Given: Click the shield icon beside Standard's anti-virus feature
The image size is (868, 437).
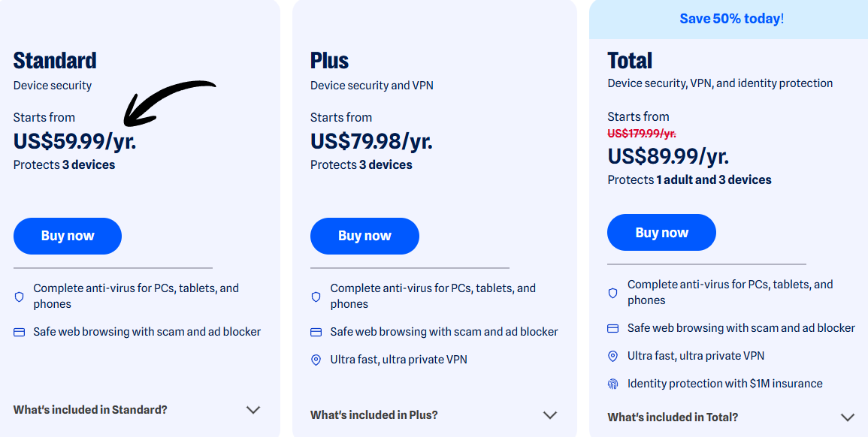Looking at the screenshot, I should click(18, 297).
